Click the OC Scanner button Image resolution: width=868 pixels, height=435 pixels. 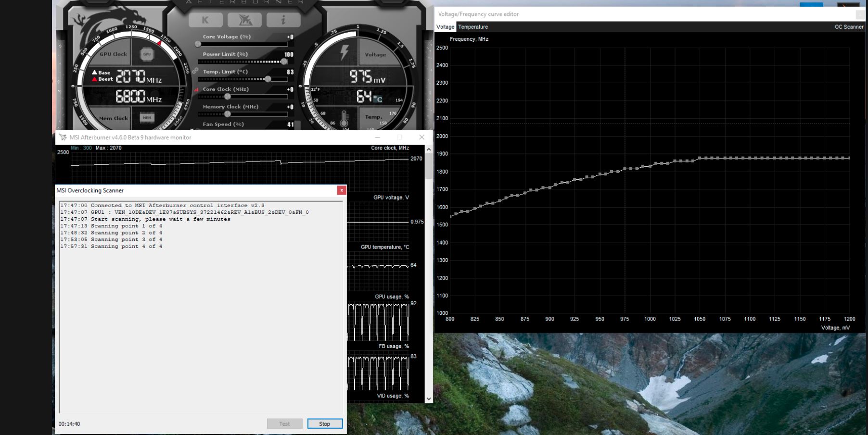(849, 27)
